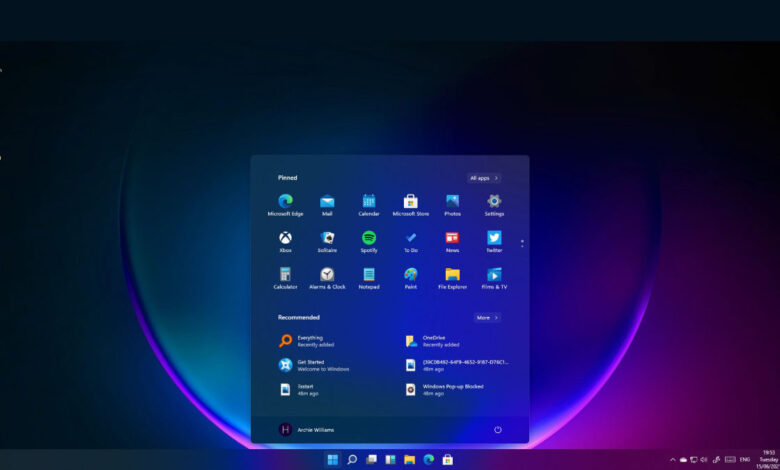Launch the Xbox app
This screenshot has height=470, width=780.
tap(285, 242)
